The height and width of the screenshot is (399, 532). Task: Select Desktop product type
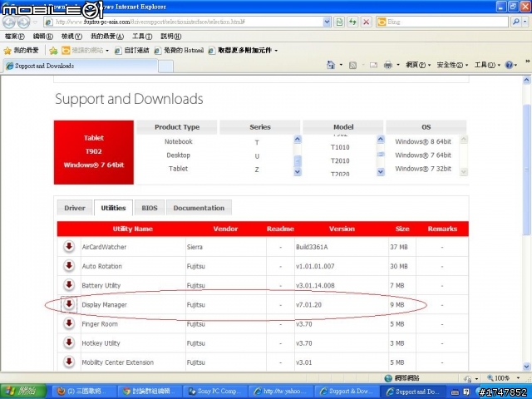click(178, 155)
